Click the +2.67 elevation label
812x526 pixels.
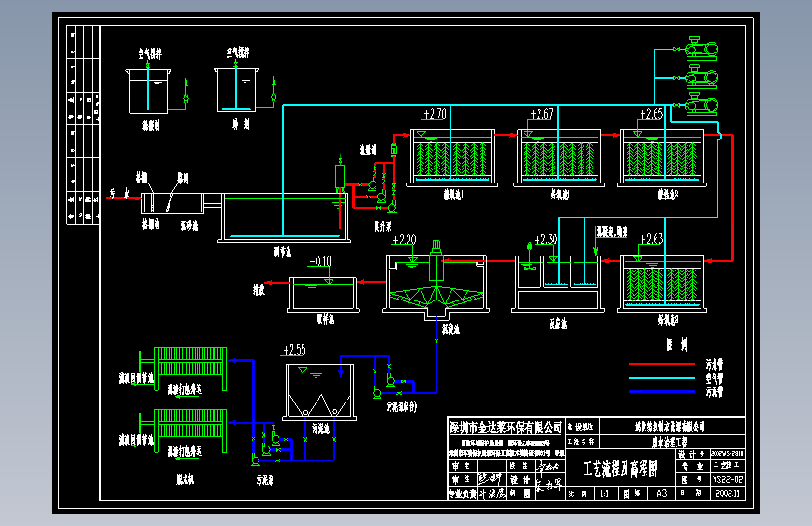pos(541,114)
